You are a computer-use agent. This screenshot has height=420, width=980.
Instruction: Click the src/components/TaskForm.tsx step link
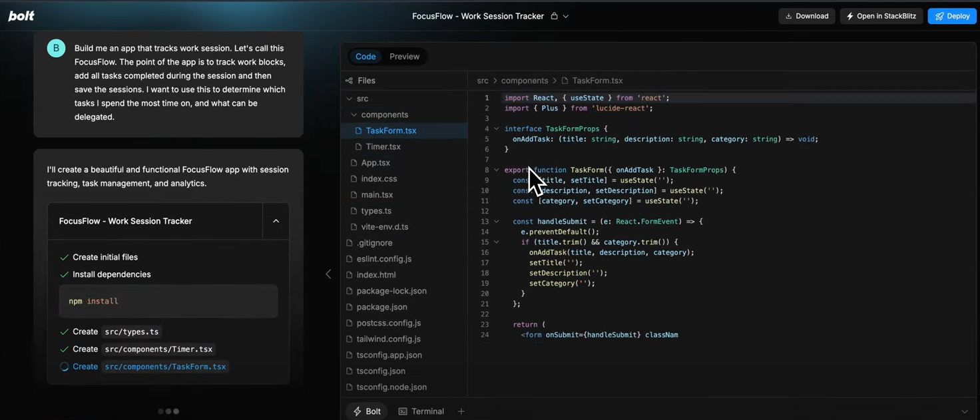tap(165, 367)
